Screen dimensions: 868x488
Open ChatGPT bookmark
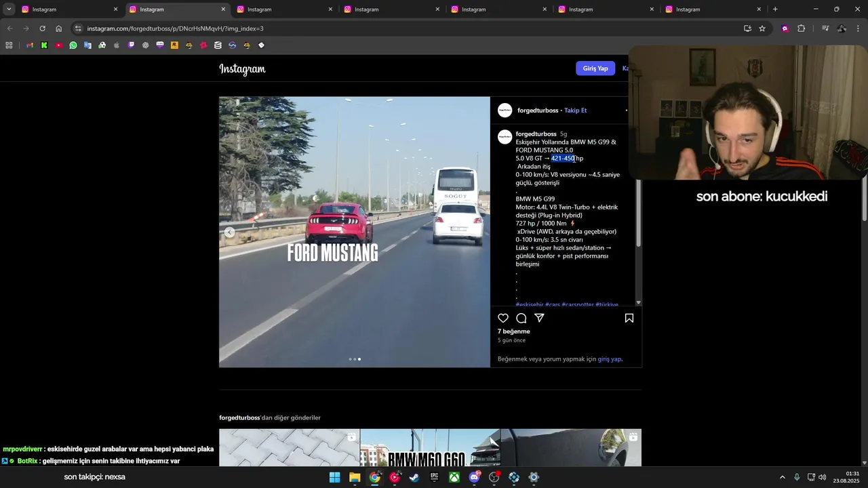pyautogui.click(x=145, y=45)
